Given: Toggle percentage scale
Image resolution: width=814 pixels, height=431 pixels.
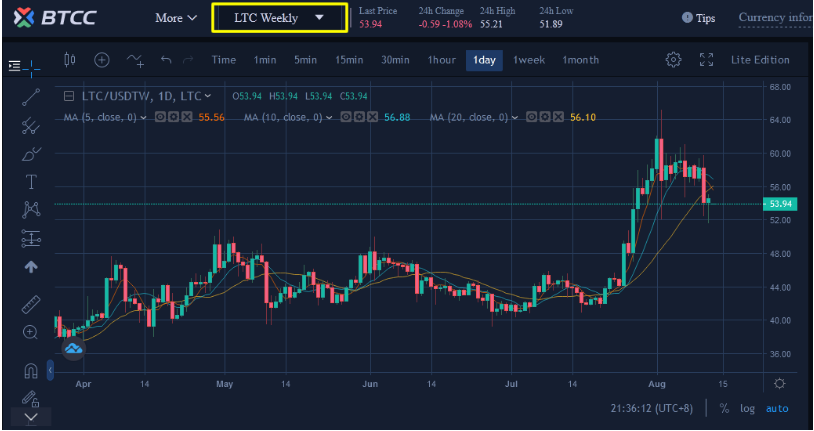Looking at the screenshot, I should pyautogui.click(x=724, y=409).
